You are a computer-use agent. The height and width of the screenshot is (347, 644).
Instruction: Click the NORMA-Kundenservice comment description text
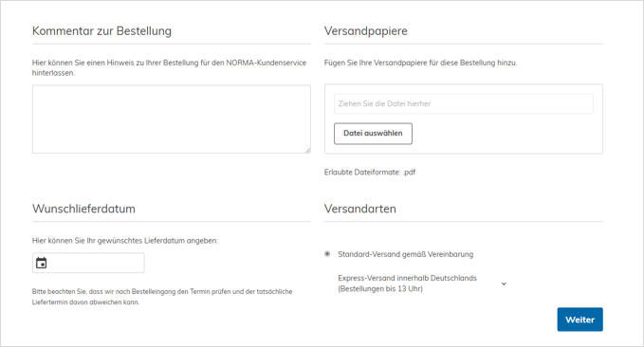point(169,67)
